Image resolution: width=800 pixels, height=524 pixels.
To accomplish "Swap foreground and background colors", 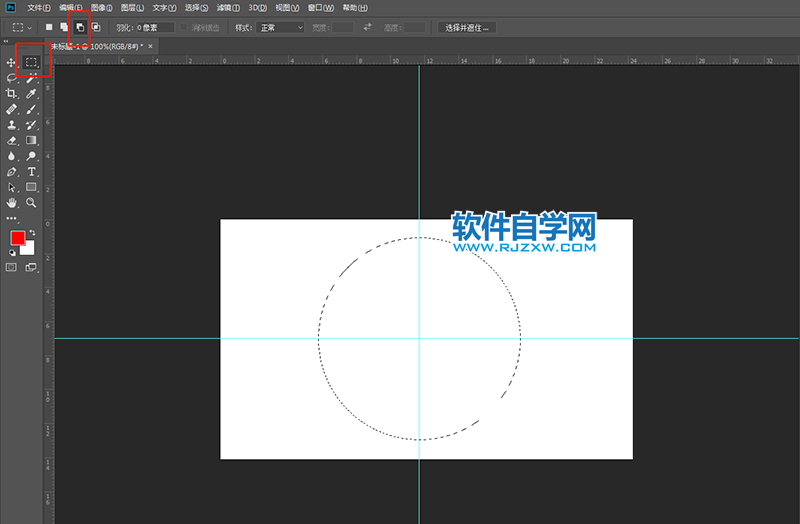I will 33,232.
